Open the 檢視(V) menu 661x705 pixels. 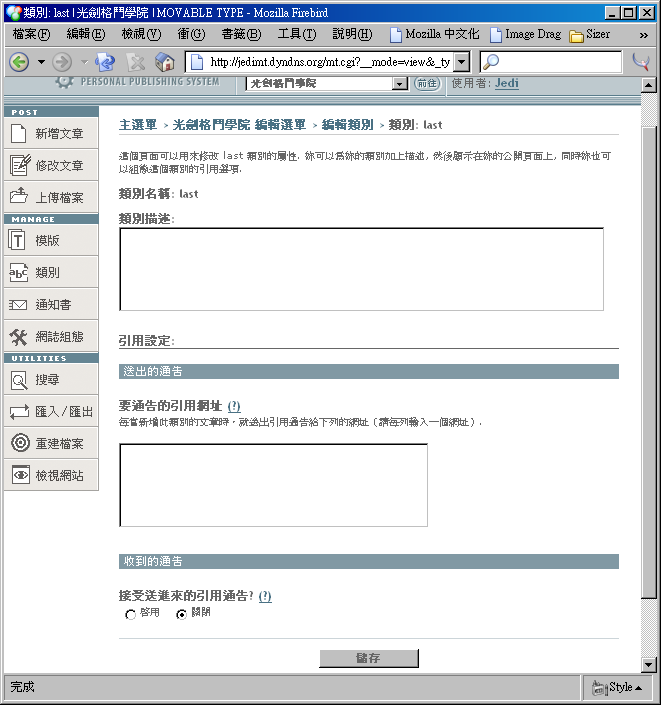pos(141,34)
